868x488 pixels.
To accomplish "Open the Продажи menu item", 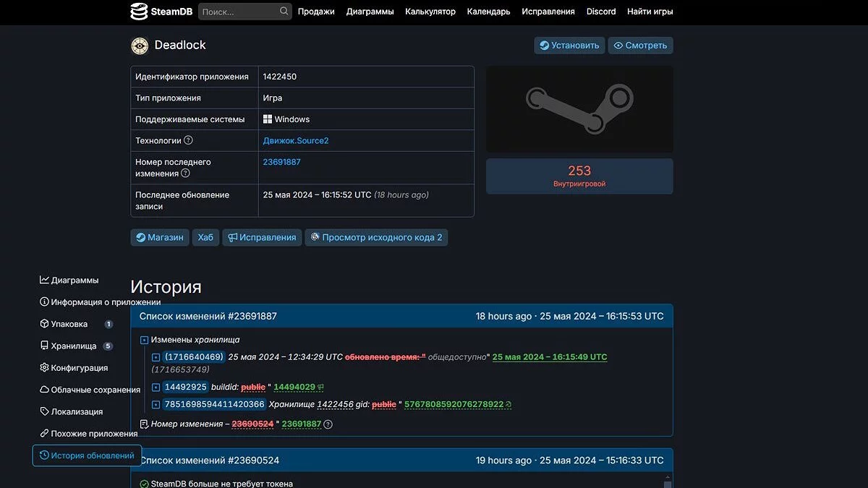I will (316, 12).
